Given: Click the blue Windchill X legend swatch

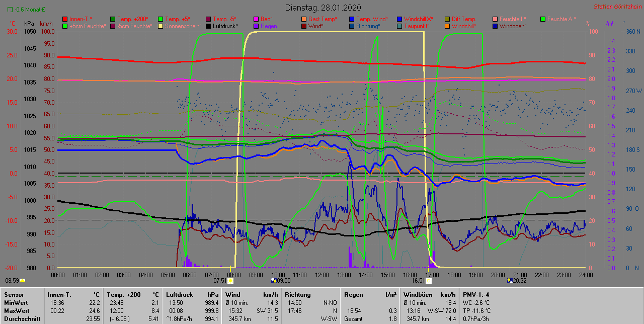Looking at the screenshot, I should (x=399, y=19).
